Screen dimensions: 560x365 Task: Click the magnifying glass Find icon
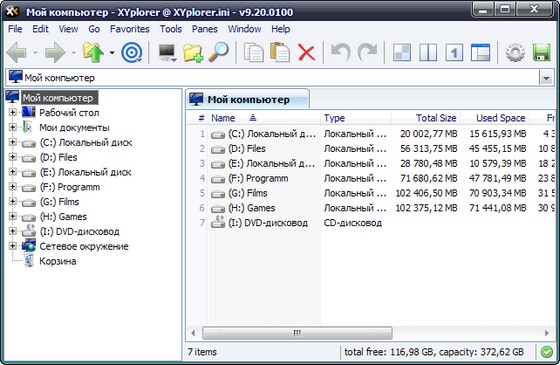pyautogui.click(x=219, y=52)
